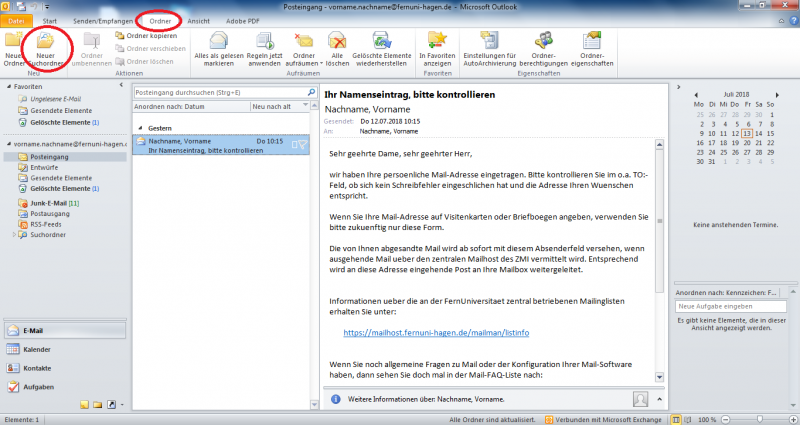Collapse the vorname.nachname@fernuni-hagen account tree
Viewport: 800px width, 425px height.
(9, 144)
